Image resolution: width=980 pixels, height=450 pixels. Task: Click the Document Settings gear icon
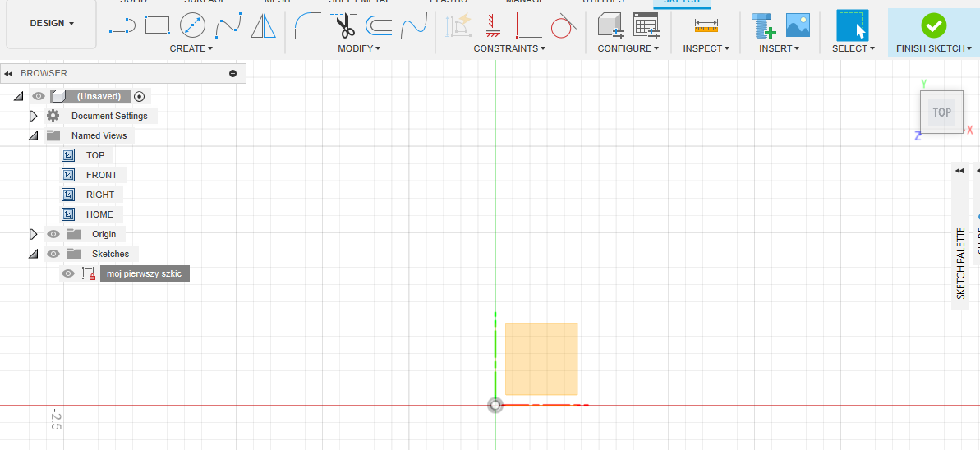tap(53, 116)
